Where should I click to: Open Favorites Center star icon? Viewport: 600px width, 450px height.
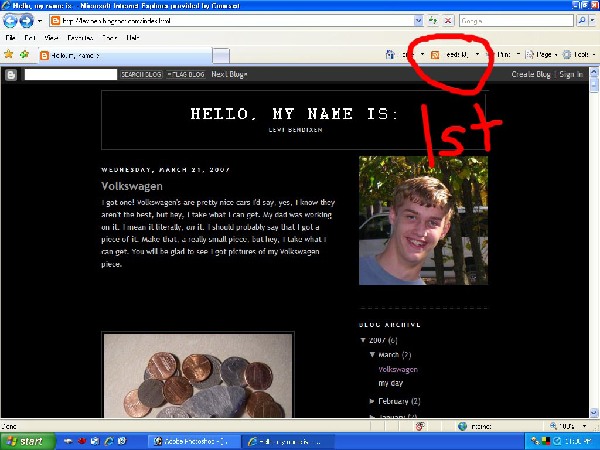pyautogui.click(x=8, y=55)
